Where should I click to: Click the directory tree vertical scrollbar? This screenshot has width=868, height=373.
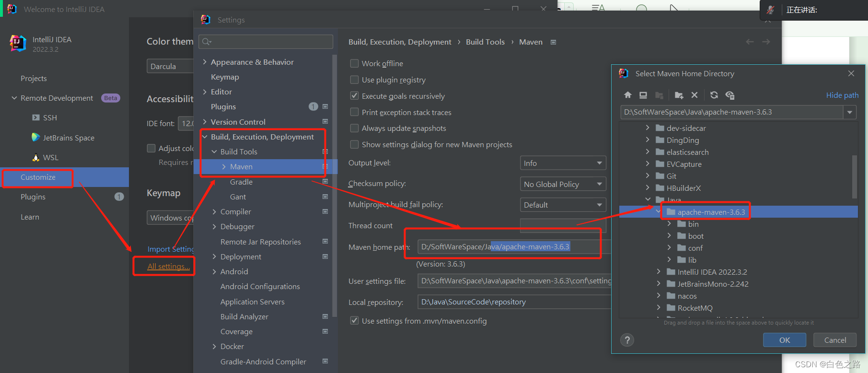coord(854,176)
